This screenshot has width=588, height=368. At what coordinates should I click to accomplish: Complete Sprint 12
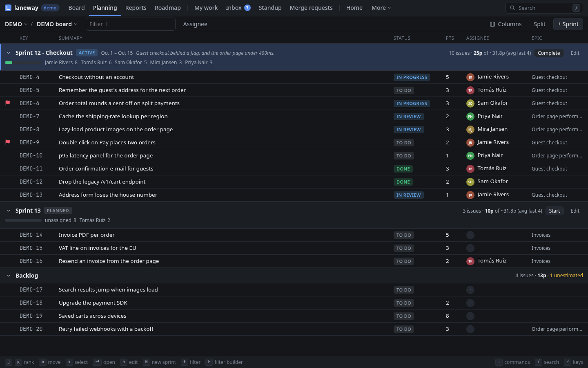(x=549, y=53)
